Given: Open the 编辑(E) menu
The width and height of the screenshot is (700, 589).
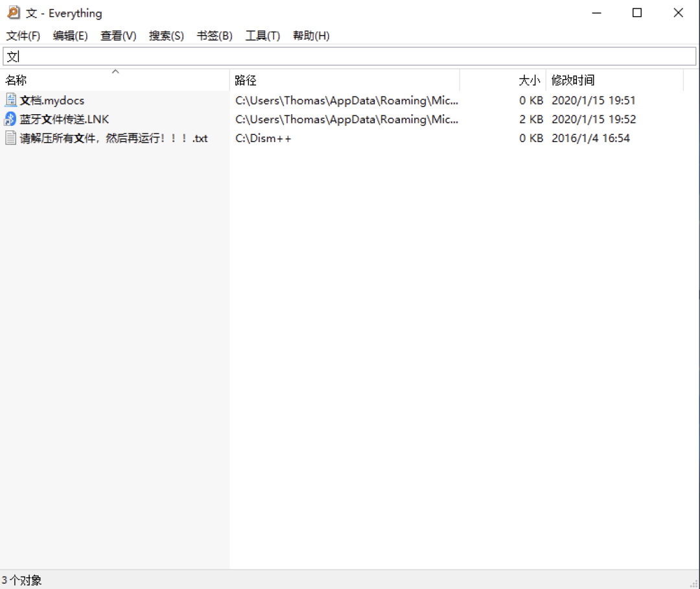Looking at the screenshot, I should click(70, 36).
